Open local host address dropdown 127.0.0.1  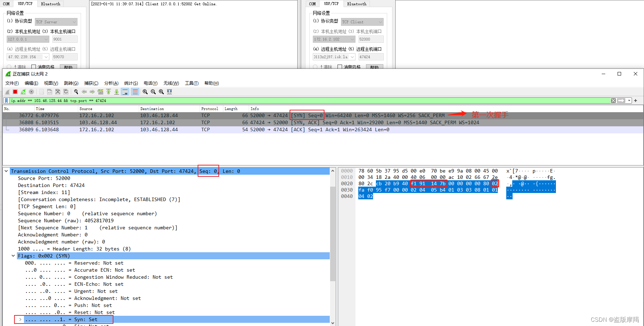tap(28, 39)
